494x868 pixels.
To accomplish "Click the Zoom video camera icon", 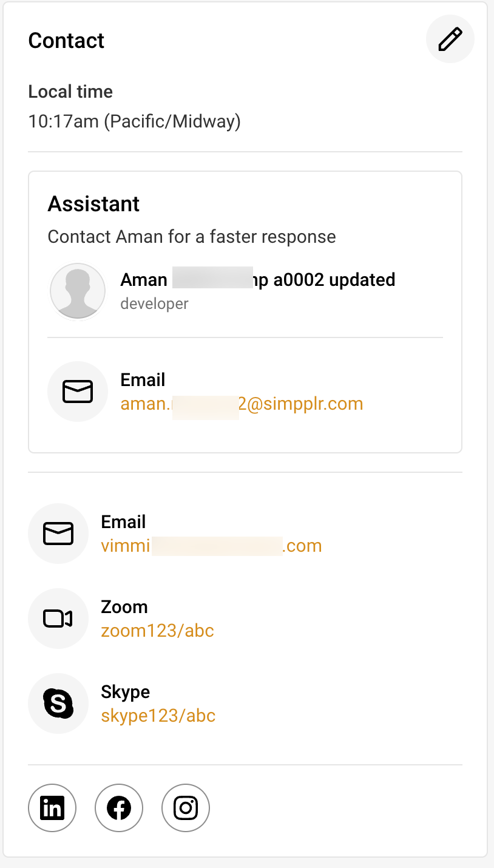I will click(58, 618).
